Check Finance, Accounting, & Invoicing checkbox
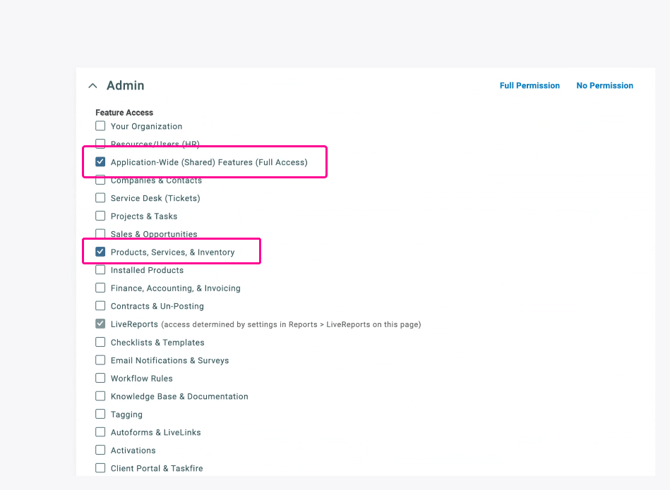This screenshot has width=670, height=490. (x=100, y=288)
